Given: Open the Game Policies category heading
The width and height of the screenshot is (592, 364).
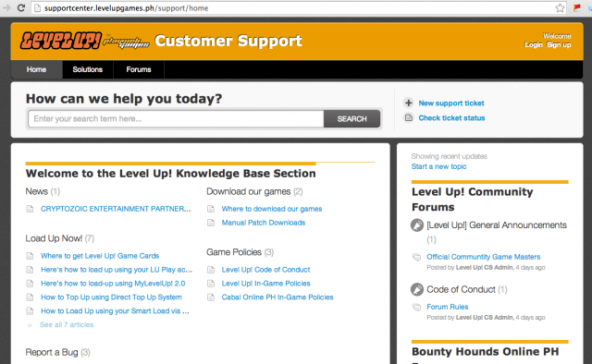Looking at the screenshot, I should click(x=234, y=252).
